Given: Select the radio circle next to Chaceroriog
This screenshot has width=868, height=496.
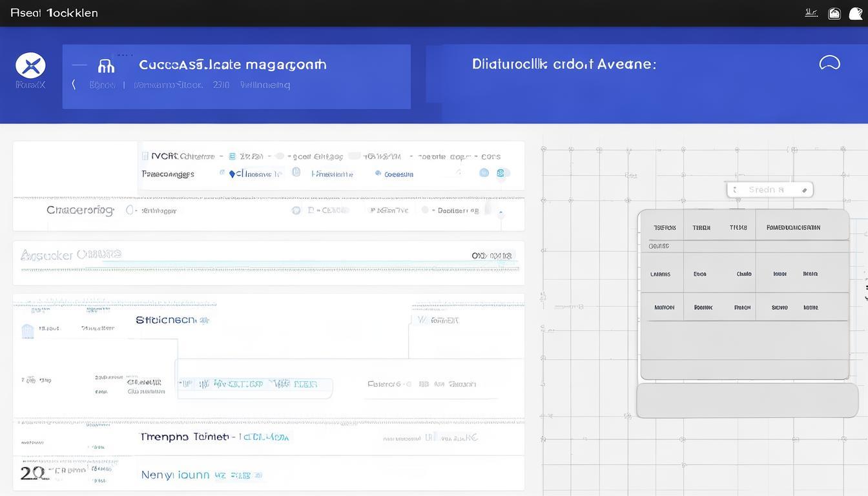Looking at the screenshot, I should 130,210.
